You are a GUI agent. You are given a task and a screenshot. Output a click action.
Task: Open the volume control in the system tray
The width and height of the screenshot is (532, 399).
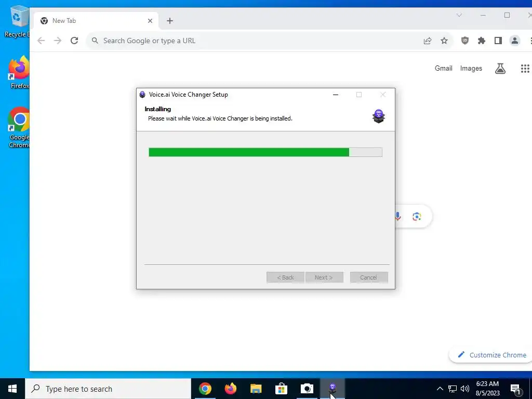[465, 389]
